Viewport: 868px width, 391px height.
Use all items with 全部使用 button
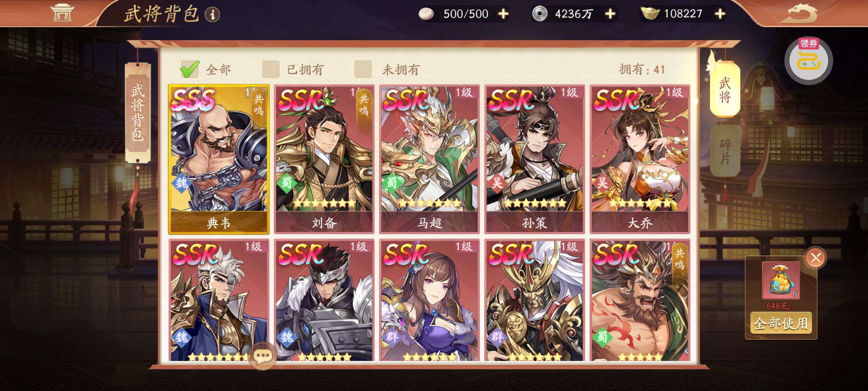pyautogui.click(x=781, y=323)
